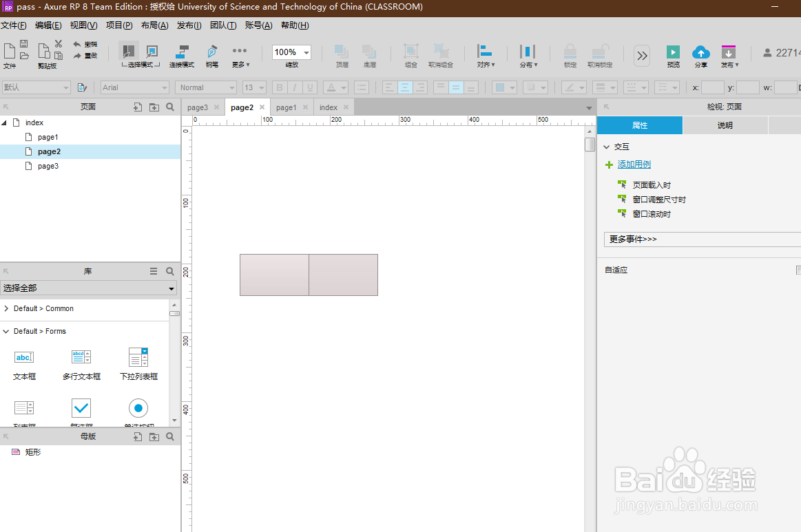Screen dimensions: 801x532
Task: Align text to the left
Action: pos(390,88)
